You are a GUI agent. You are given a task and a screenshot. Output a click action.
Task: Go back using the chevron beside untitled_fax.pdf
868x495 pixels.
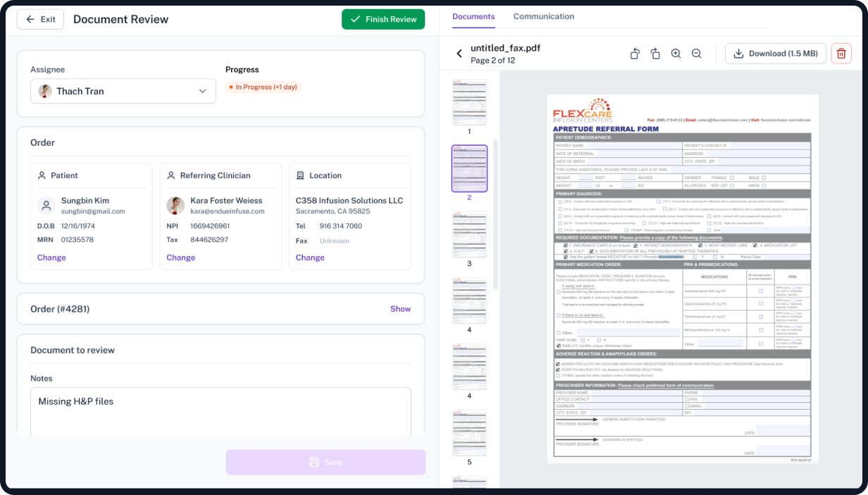(459, 54)
